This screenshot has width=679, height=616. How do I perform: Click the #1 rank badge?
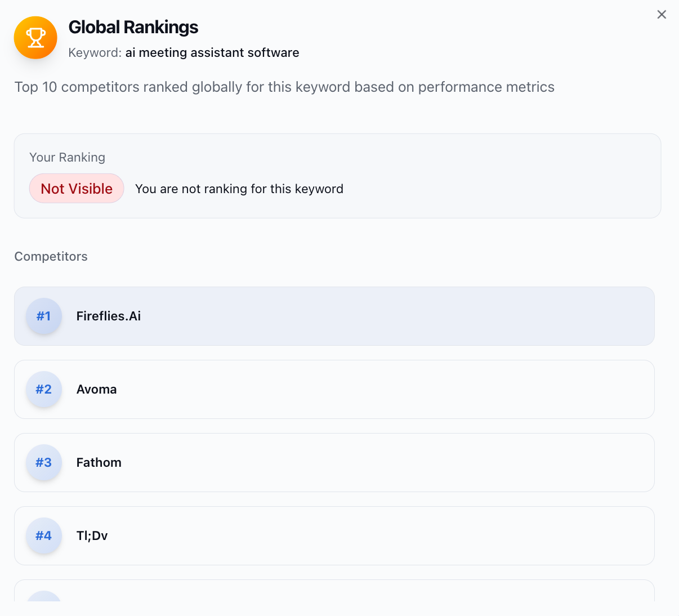44,316
